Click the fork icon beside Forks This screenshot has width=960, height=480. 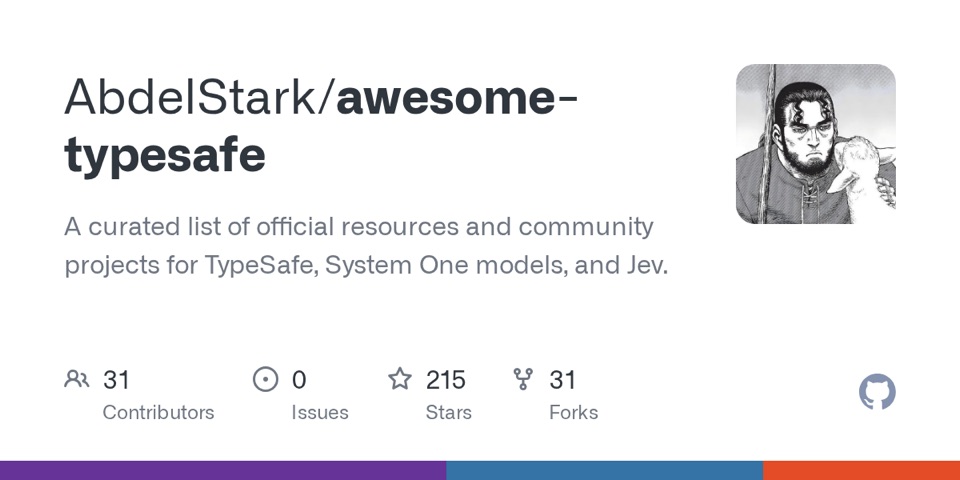(523, 380)
